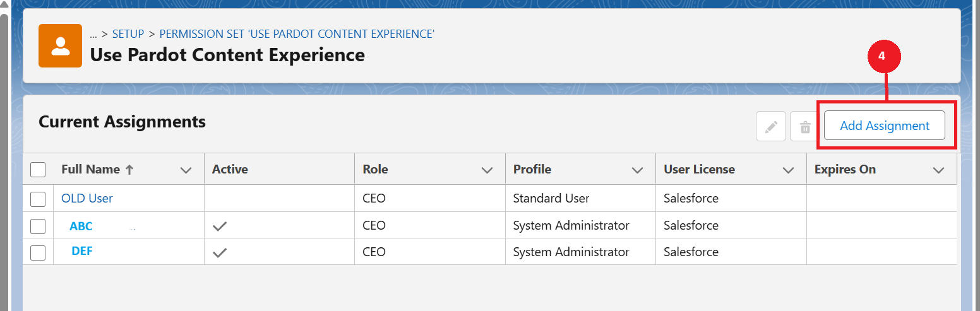
Task: Open the OLD User record link
Action: (x=87, y=198)
